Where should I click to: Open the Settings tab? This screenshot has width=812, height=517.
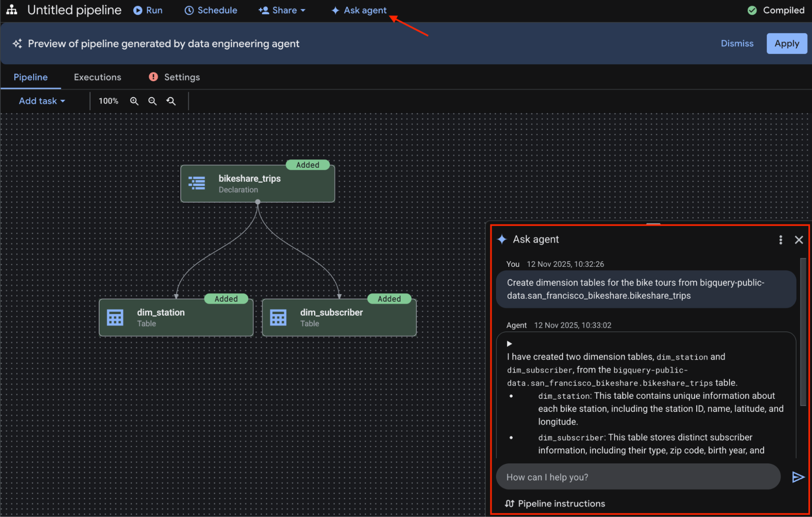(x=182, y=77)
